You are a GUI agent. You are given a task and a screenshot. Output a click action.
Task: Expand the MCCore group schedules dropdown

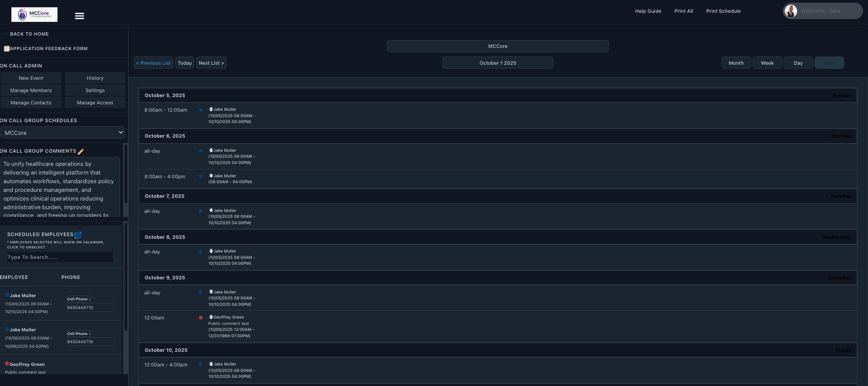(x=62, y=133)
